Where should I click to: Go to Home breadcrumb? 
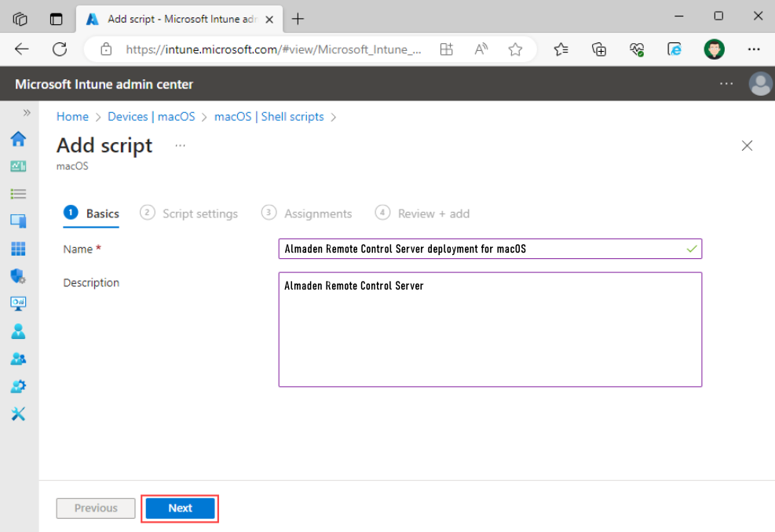72,117
